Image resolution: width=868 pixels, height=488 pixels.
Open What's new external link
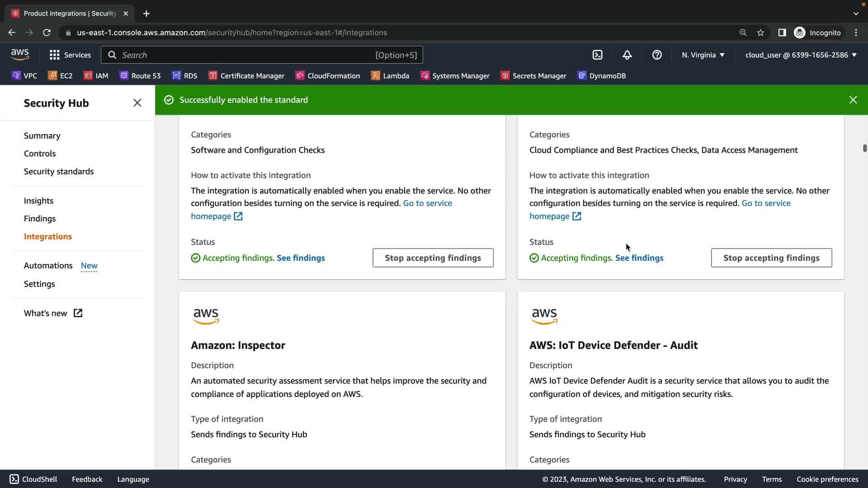point(53,314)
